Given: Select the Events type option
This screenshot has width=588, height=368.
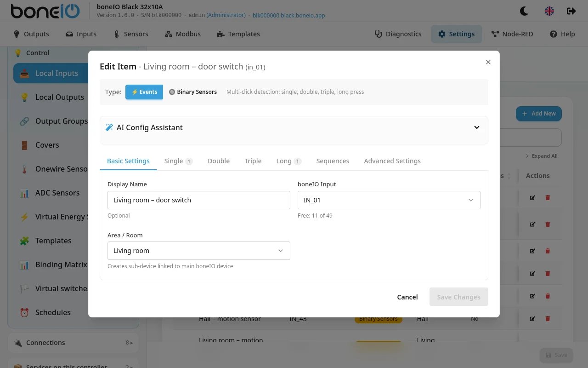Looking at the screenshot, I should pyautogui.click(x=144, y=92).
